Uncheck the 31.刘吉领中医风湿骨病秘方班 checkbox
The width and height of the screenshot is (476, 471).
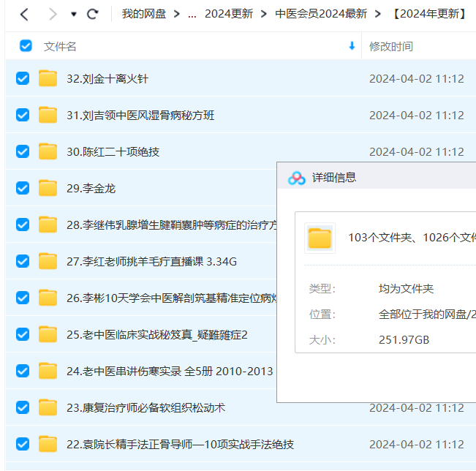(23, 115)
